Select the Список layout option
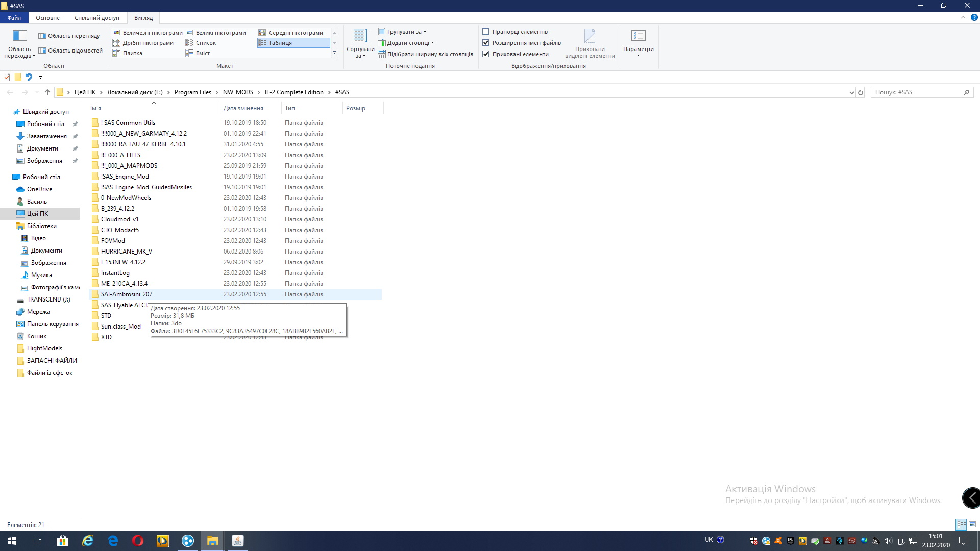The height and width of the screenshot is (551, 980). [206, 43]
